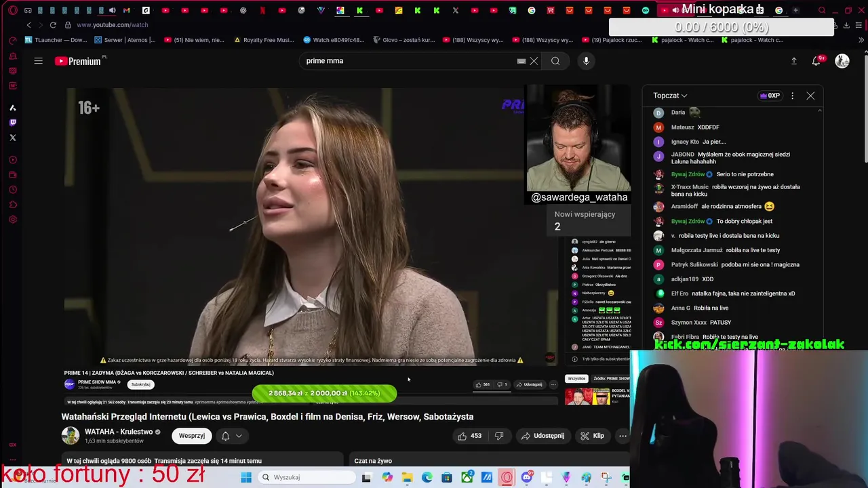Open the WATAHA channel avatar
Screen dimensions: 868x488
(71, 436)
